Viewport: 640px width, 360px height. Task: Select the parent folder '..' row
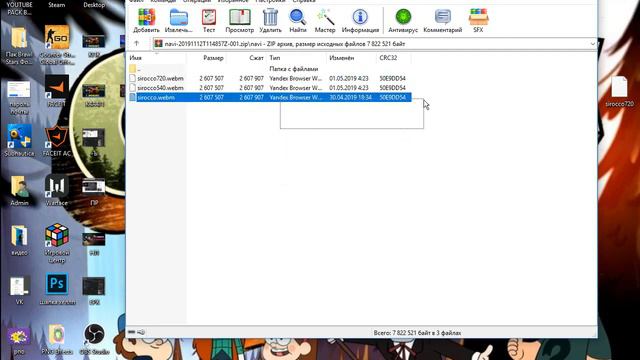(x=269, y=69)
